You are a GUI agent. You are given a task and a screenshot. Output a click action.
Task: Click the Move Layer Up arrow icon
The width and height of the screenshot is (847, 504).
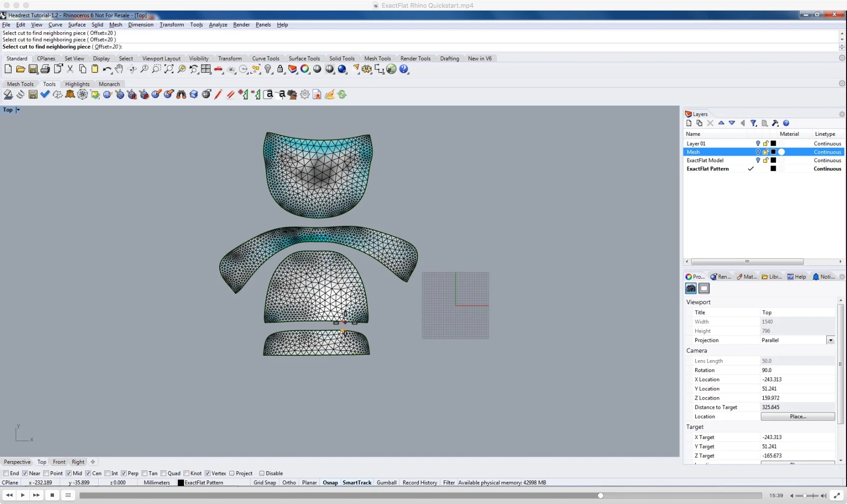coord(721,123)
